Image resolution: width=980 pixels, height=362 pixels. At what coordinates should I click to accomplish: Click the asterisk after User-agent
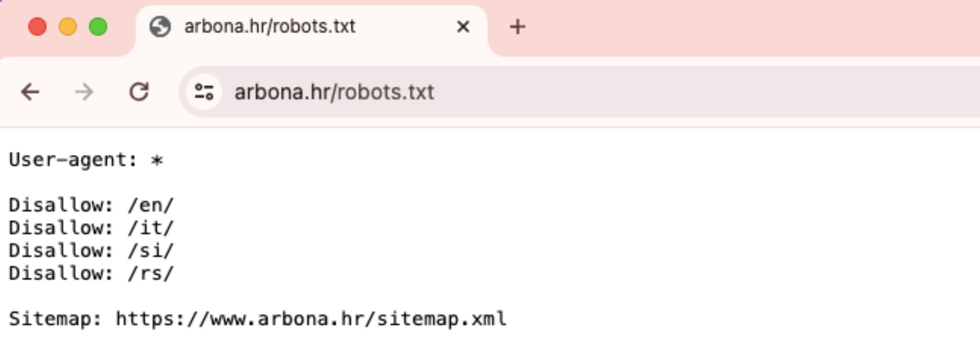(x=157, y=161)
